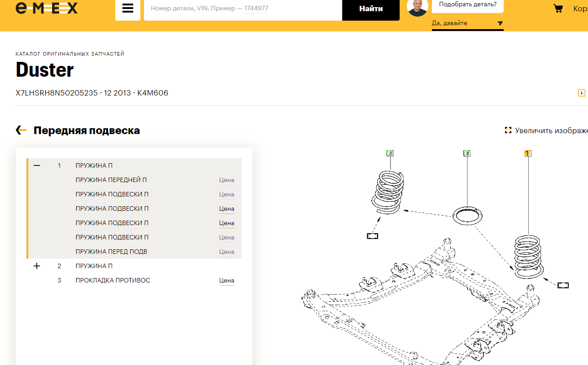Open Цена for first ПРУЖИНА ПОДВЕСКИ П
This screenshot has height=365, width=588.
pyautogui.click(x=227, y=195)
